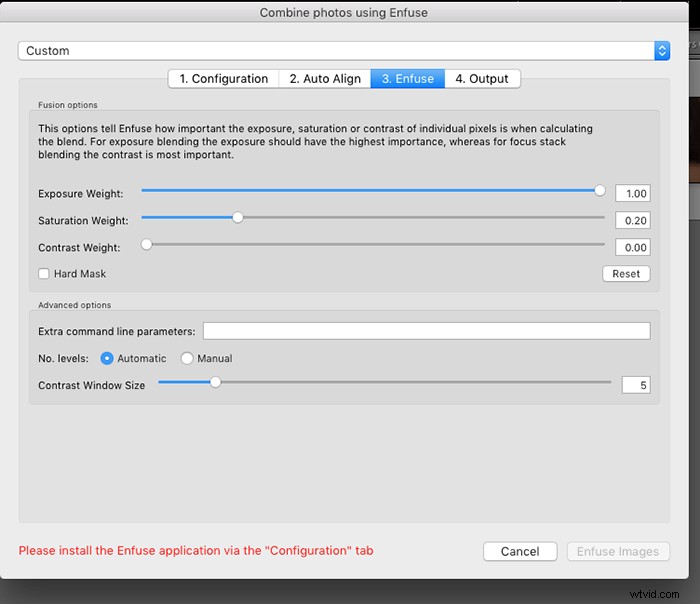700x604 pixels.
Task: Open the Custom preset dropdown
Action: click(343, 51)
